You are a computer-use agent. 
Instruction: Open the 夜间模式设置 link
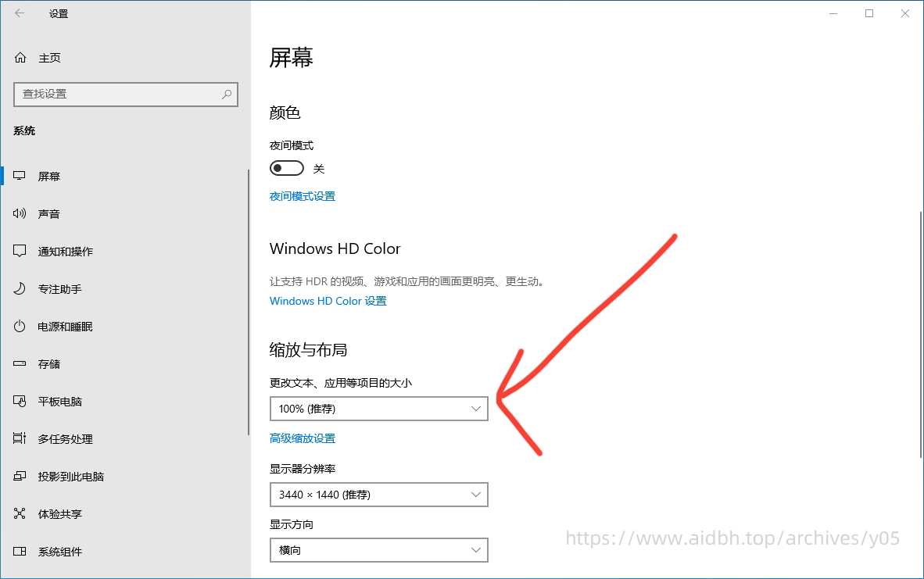pos(303,197)
